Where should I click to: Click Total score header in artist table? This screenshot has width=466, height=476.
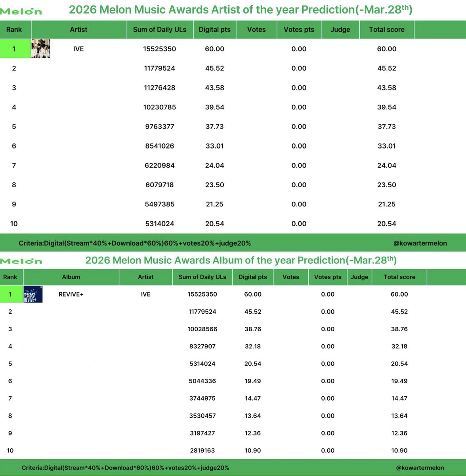[387, 29]
